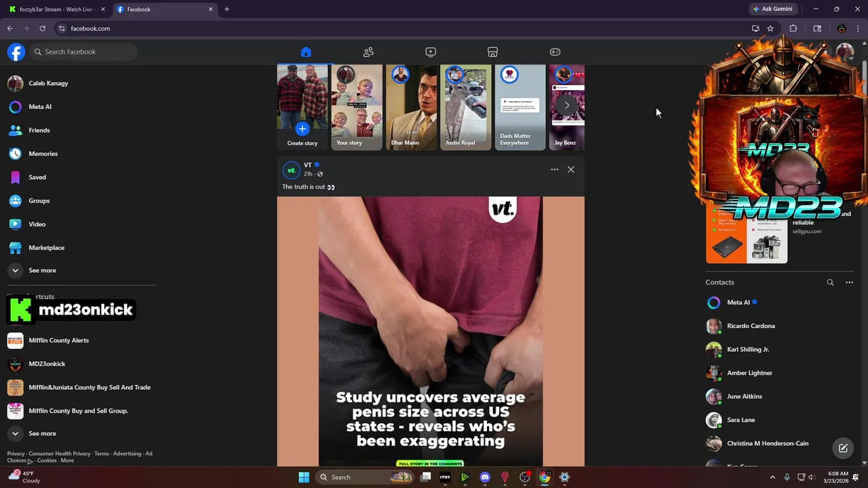Open the Friends icon in top navigation
Viewport: 868px width, 488px height.
pos(368,52)
